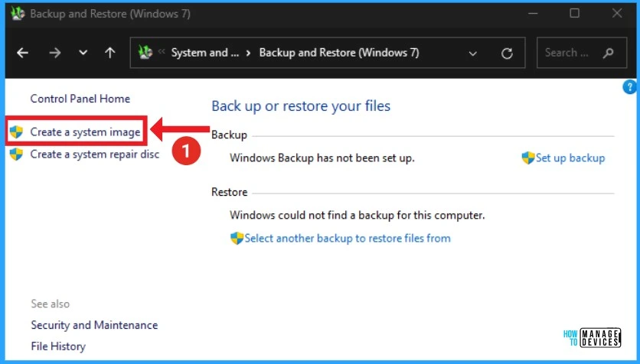Close the Backup and Restore window
Screen dimensions: 640x364
coord(617,14)
